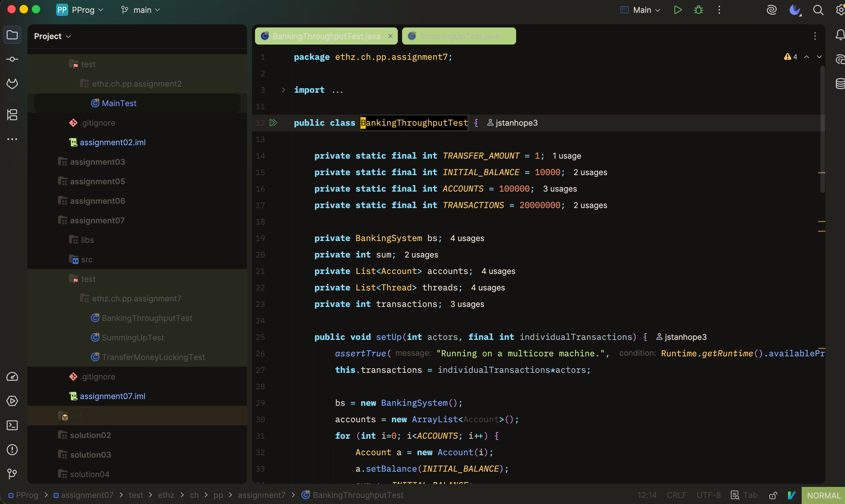The width and height of the screenshot is (845, 504).
Task: Open the Main run configuration dropdown
Action: click(x=640, y=10)
